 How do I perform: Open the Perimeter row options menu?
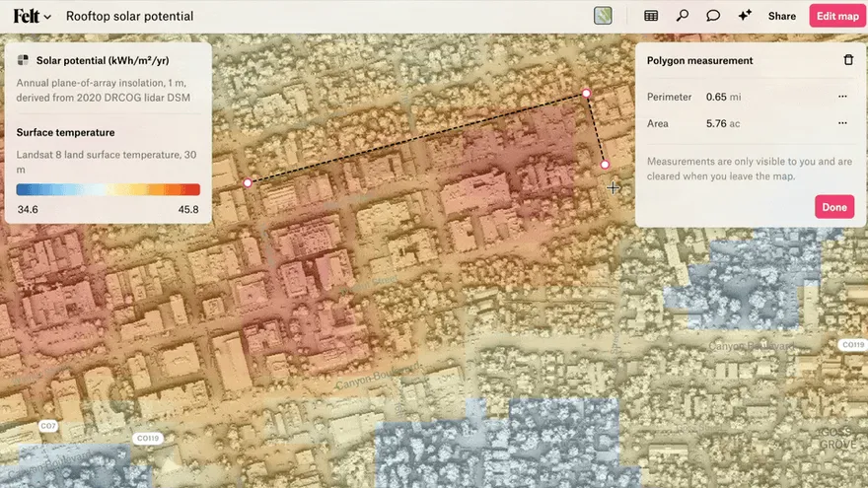pos(842,97)
